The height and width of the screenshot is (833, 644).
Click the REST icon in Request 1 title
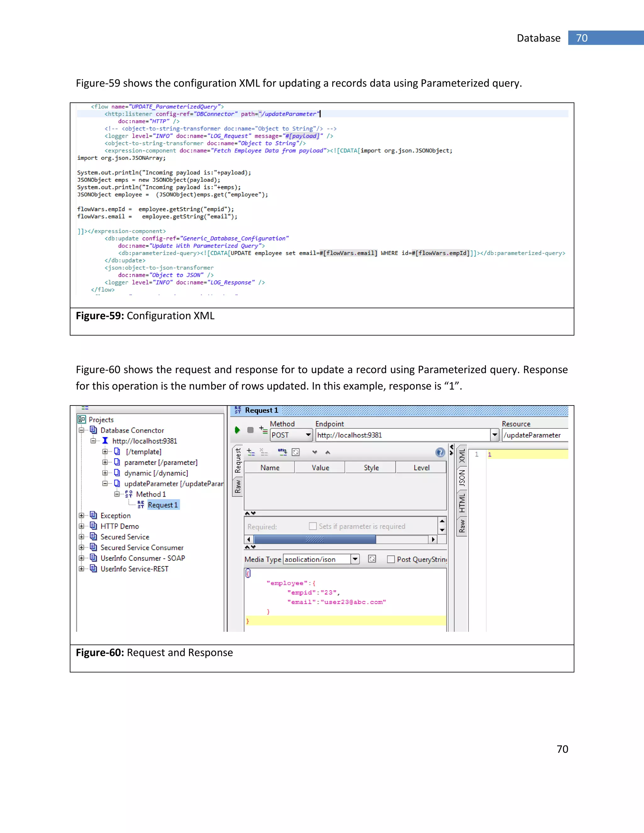pos(238,410)
